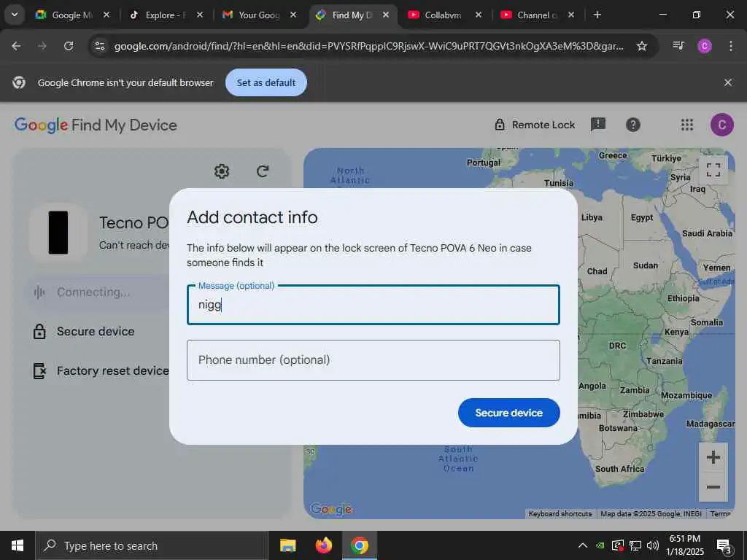Click the Phone number (optional) field
Viewport: 747px width, 560px height.
[373, 360]
